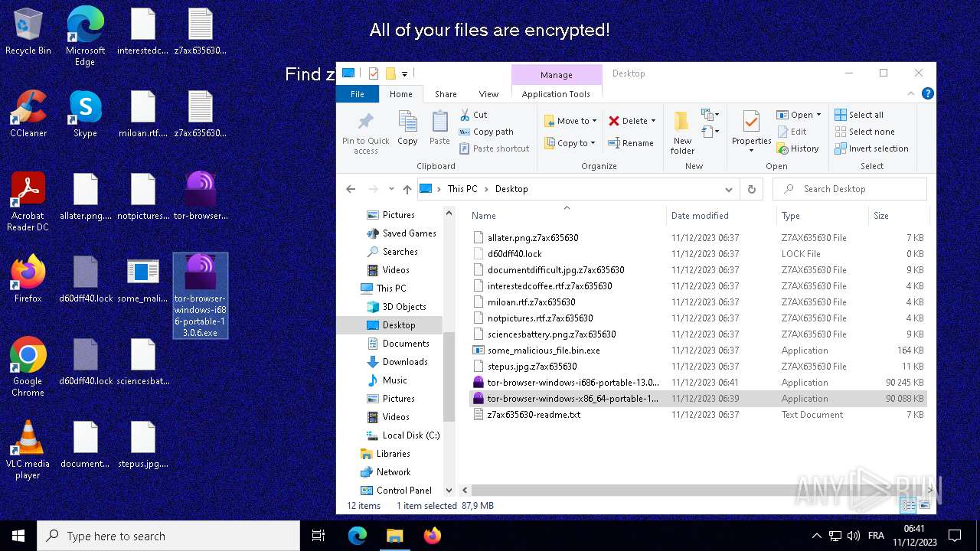The height and width of the screenshot is (551, 980).
Task: Click the History button
Action: pyautogui.click(x=798, y=148)
